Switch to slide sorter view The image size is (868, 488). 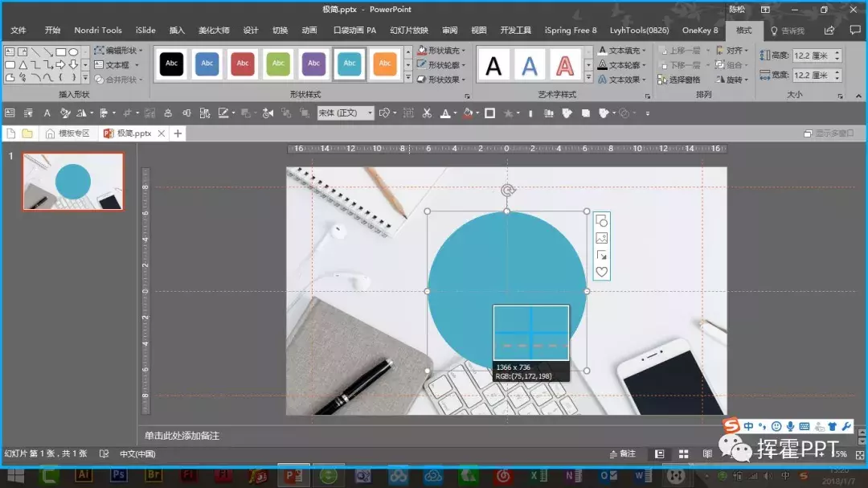(x=684, y=453)
